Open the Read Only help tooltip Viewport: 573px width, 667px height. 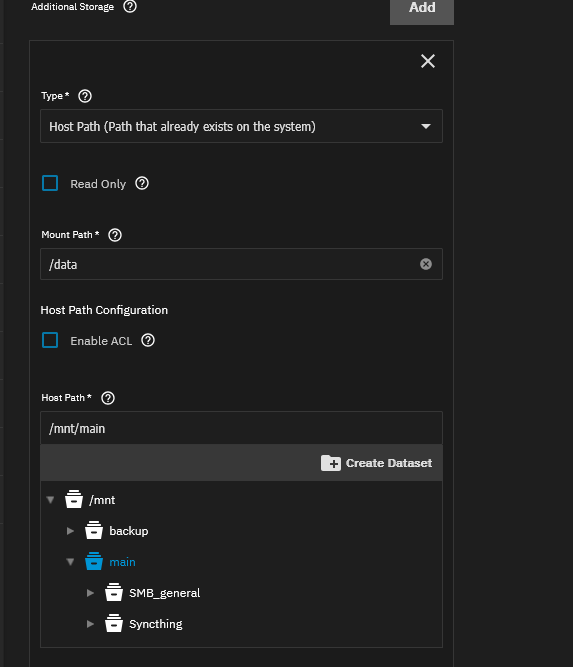tap(142, 183)
